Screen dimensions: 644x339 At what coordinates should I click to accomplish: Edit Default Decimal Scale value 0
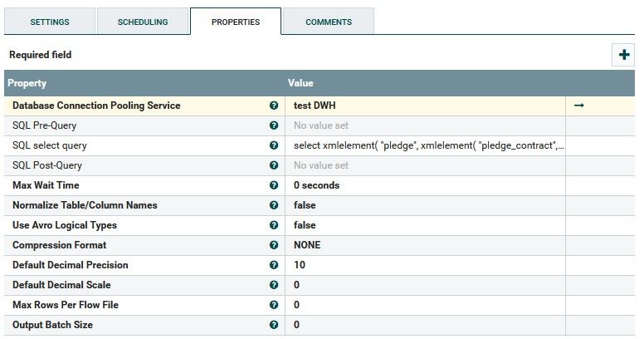pos(425,285)
